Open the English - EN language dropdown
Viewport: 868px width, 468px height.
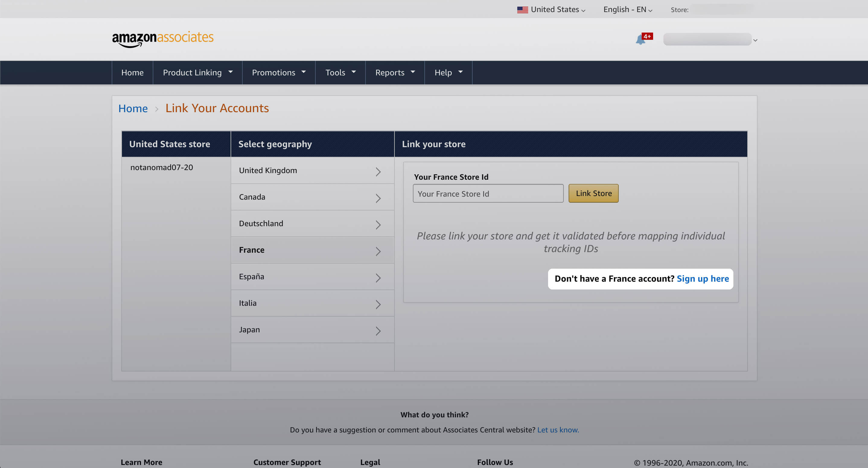627,10
